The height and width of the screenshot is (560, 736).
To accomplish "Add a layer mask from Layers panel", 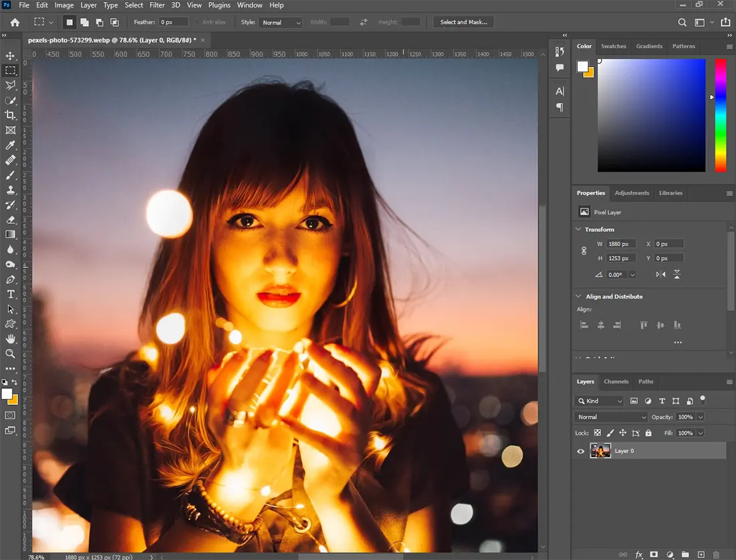I will [654, 555].
